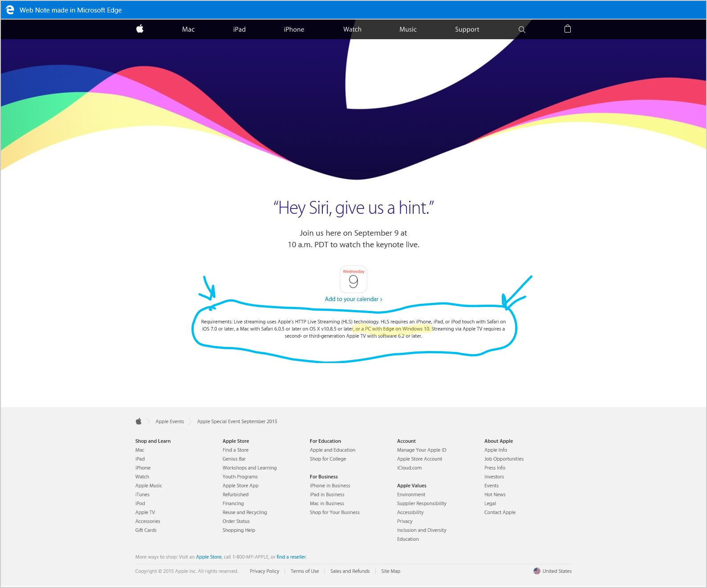Image resolution: width=707 pixels, height=588 pixels.
Task: Open iTunes footer link
Action: click(x=142, y=494)
